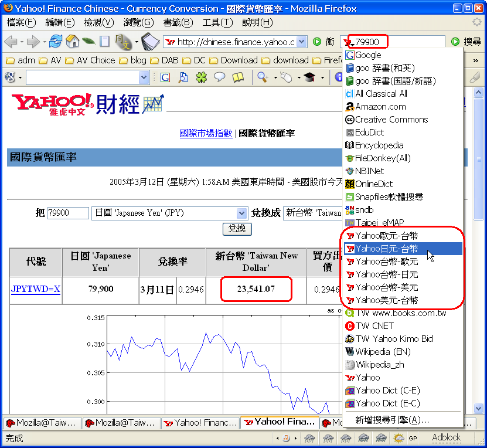Open the JPYTWD=X symbol link
This screenshot has height=448, width=487.
36,289
